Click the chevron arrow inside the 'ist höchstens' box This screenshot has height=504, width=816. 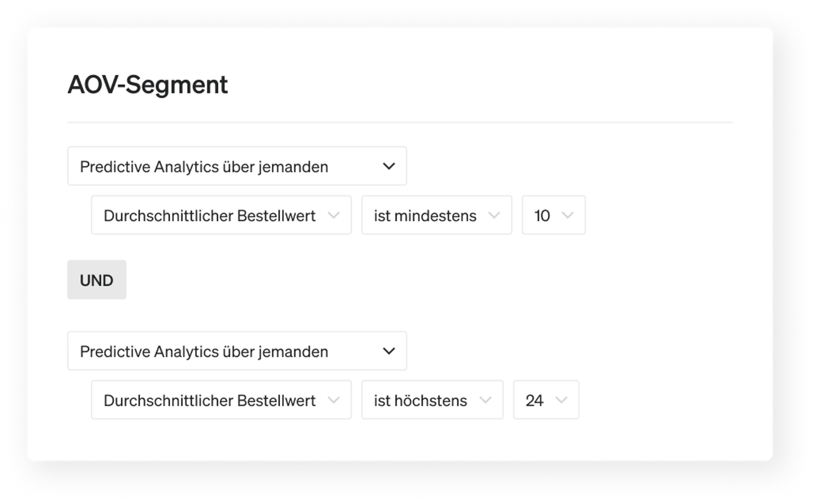(x=485, y=400)
